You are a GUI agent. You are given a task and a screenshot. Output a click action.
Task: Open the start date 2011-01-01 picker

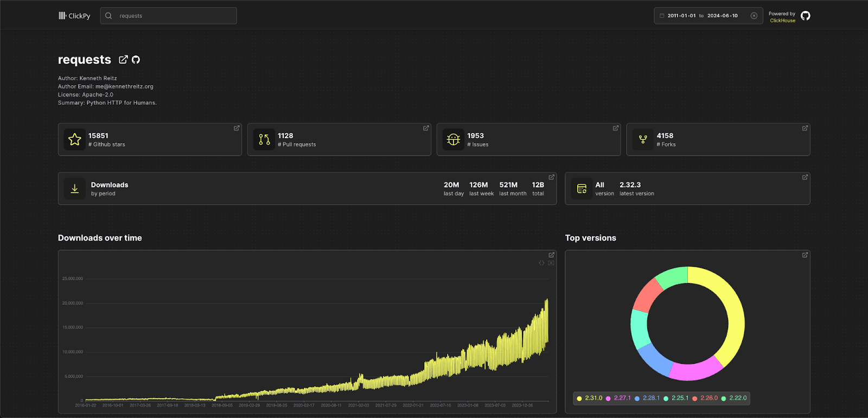coord(681,16)
